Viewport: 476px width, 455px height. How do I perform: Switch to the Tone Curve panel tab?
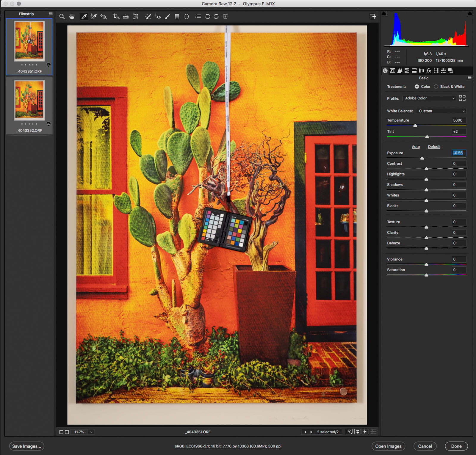click(x=392, y=70)
